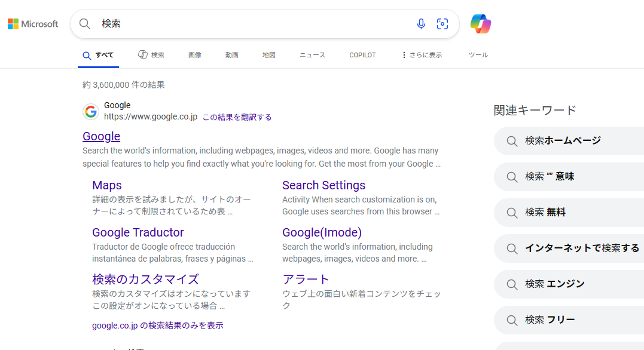Click the Microsoft logo
This screenshot has height=350, width=644.
33,24
